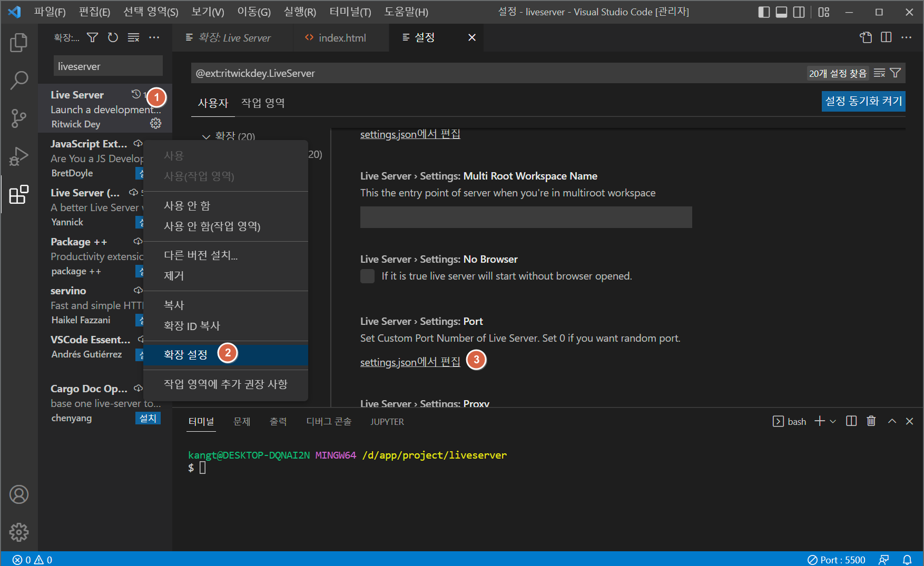
Task: Open the Search view in activity bar
Action: click(x=19, y=80)
